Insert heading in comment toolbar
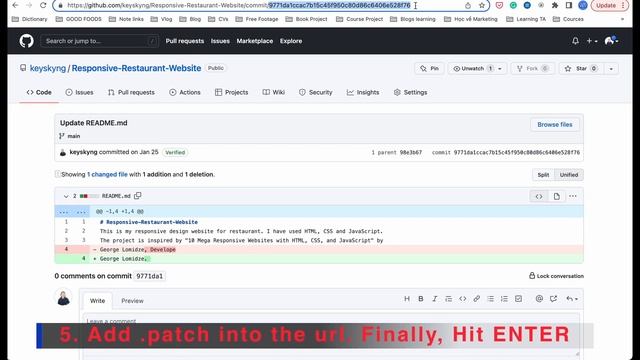The height and width of the screenshot is (360, 640). 407,299
